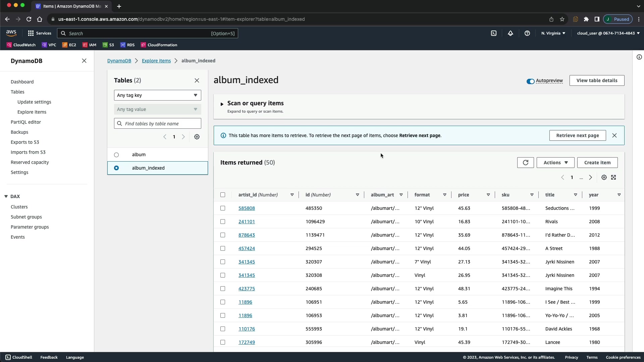Open Tables panel settings gear

click(x=197, y=137)
